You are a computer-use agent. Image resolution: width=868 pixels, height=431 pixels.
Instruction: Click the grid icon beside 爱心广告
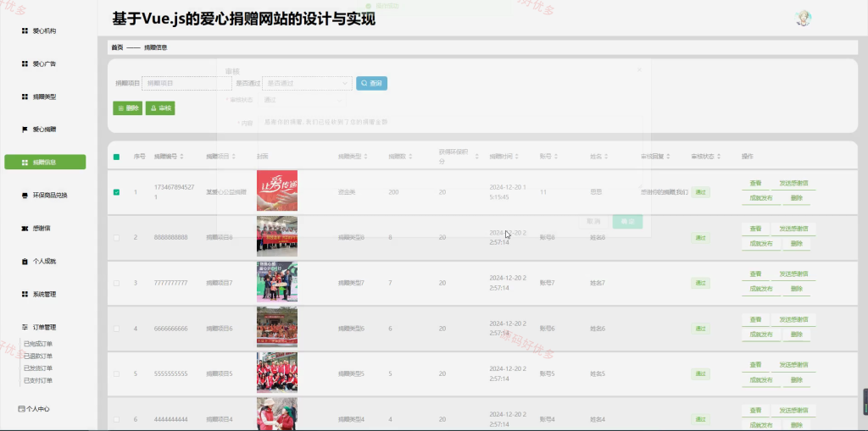25,64
